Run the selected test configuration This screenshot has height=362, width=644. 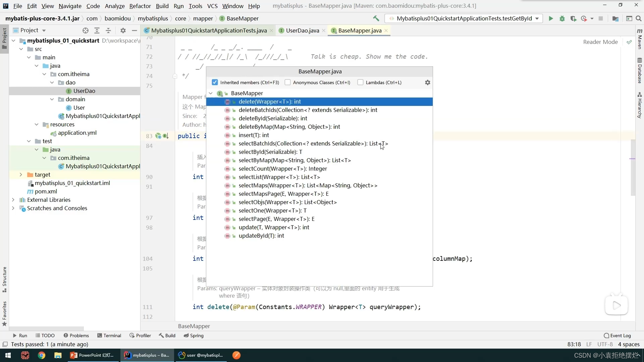pyautogui.click(x=551, y=18)
